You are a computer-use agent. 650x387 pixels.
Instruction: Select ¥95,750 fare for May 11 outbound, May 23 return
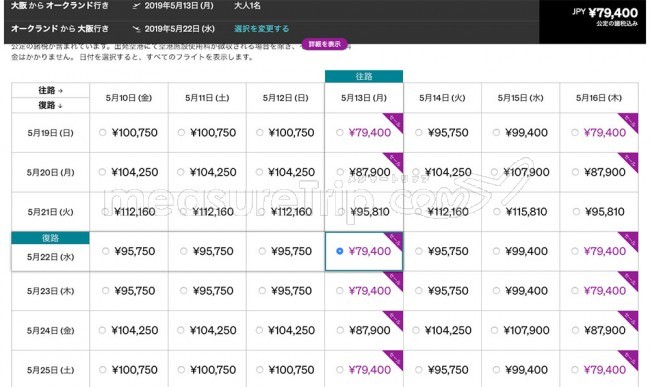pos(207,291)
